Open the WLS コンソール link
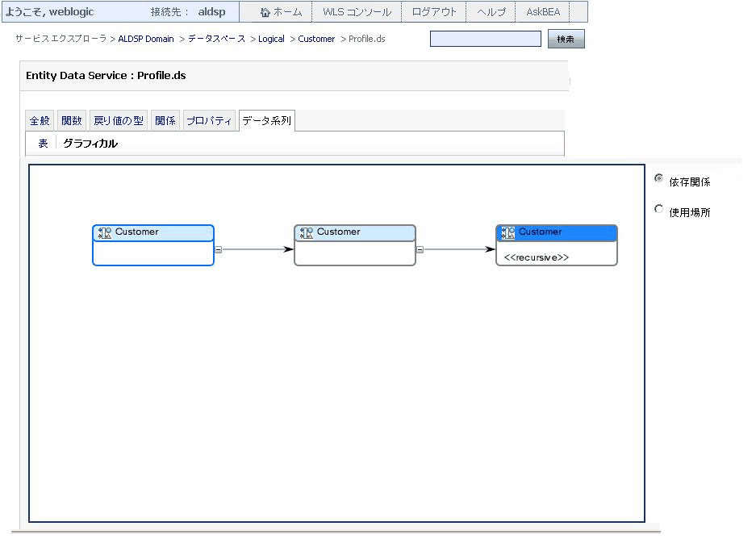Image resolution: width=756 pixels, height=543 pixels. tap(357, 12)
